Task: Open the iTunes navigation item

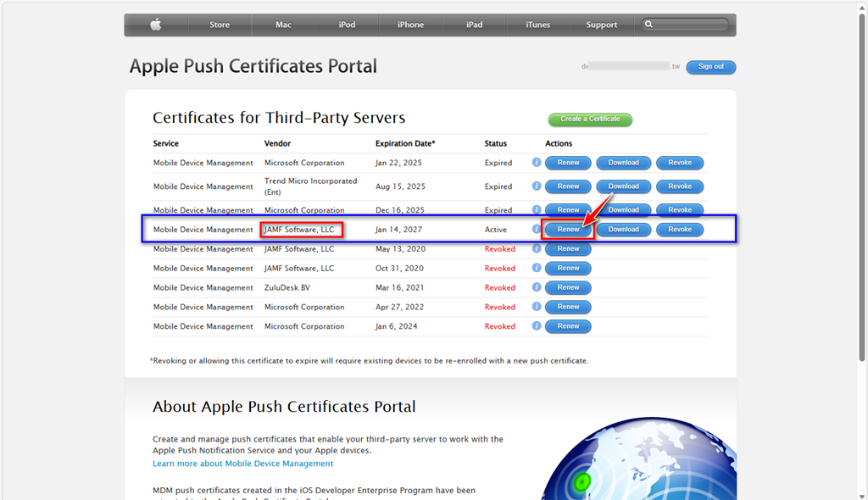Action: coord(537,25)
